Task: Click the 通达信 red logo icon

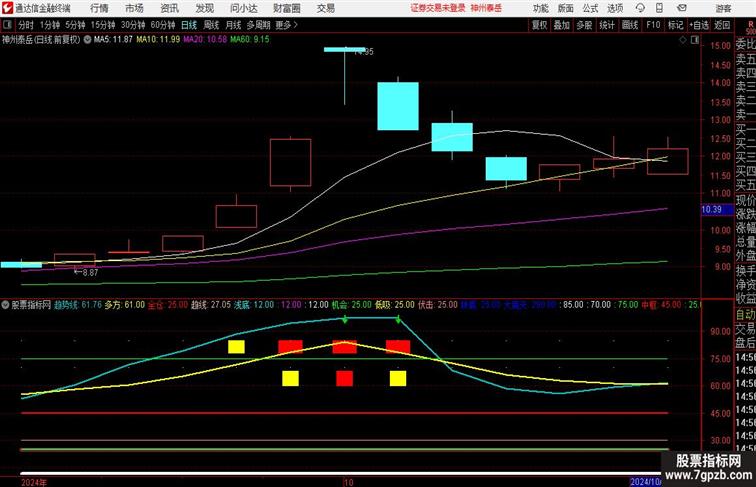Action: click(x=7, y=8)
